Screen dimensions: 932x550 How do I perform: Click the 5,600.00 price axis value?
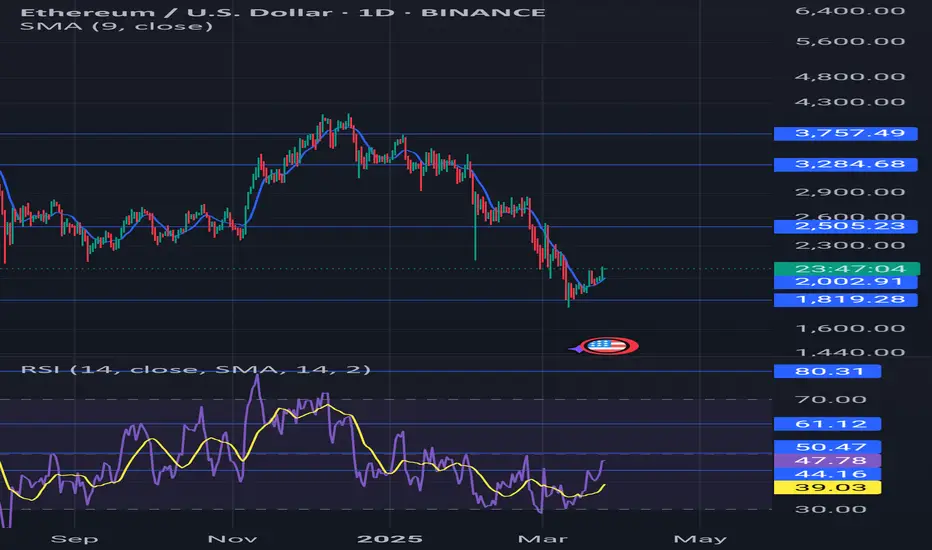850,42
